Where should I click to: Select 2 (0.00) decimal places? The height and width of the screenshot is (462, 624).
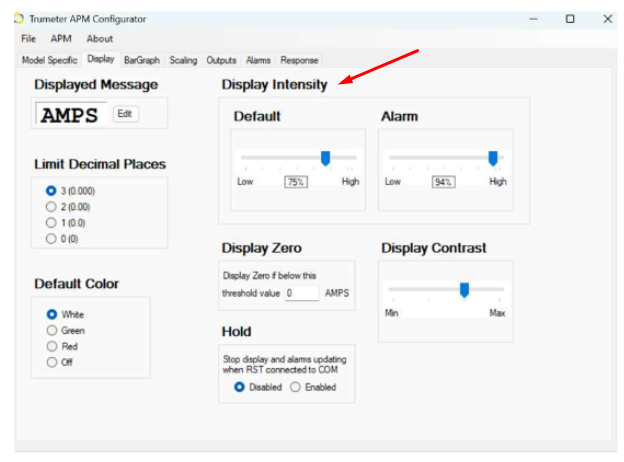click(x=68, y=207)
